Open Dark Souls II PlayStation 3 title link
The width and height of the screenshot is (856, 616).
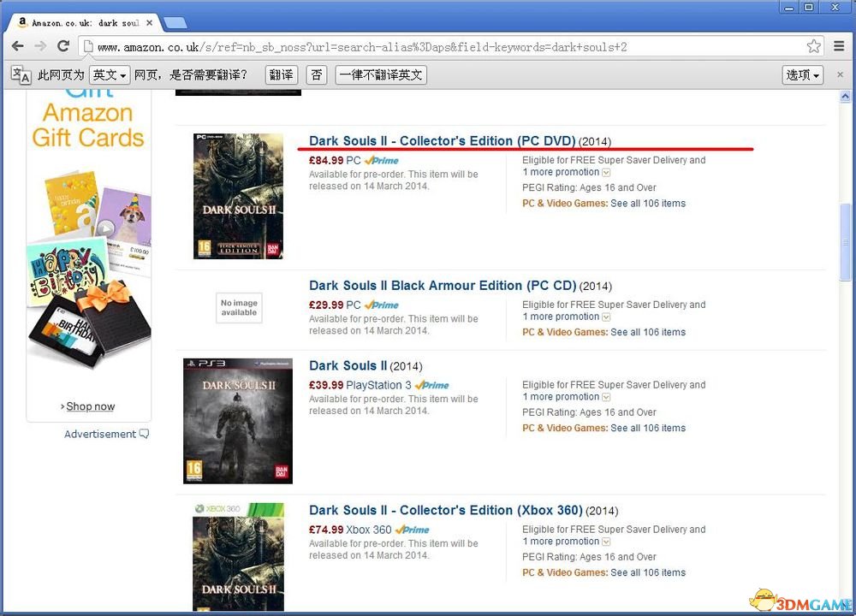(348, 365)
